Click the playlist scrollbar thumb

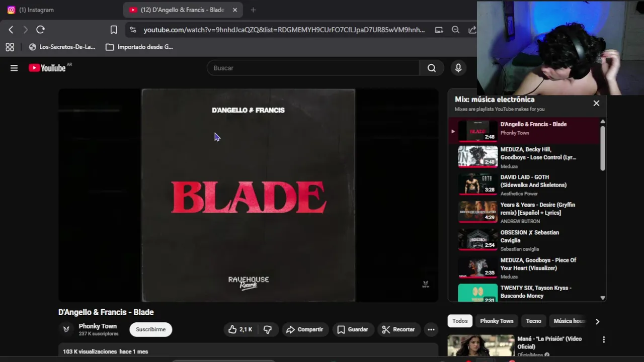[603, 148]
